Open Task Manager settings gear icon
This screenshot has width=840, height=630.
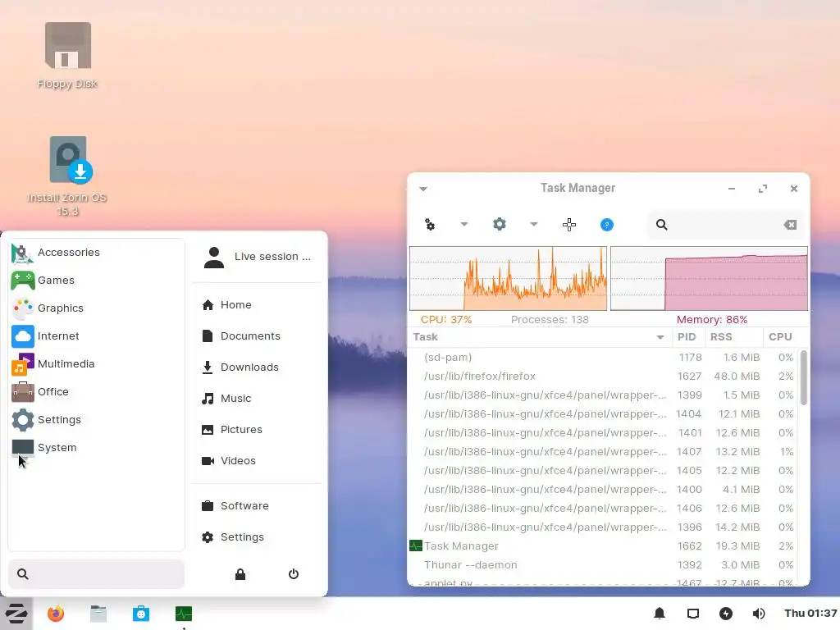pos(500,225)
